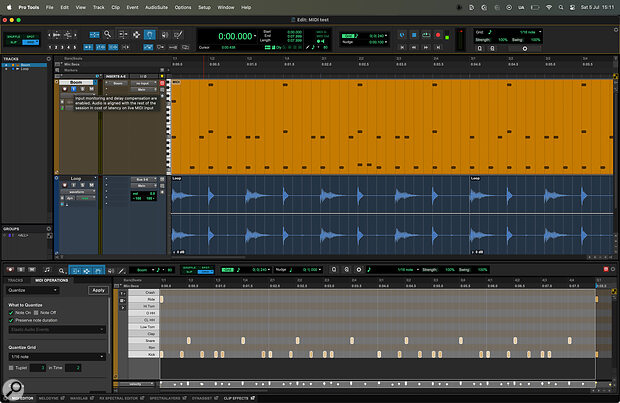The height and width of the screenshot is (403, 620).
Task: Click the Boom track name
Action: click(76, 82)
